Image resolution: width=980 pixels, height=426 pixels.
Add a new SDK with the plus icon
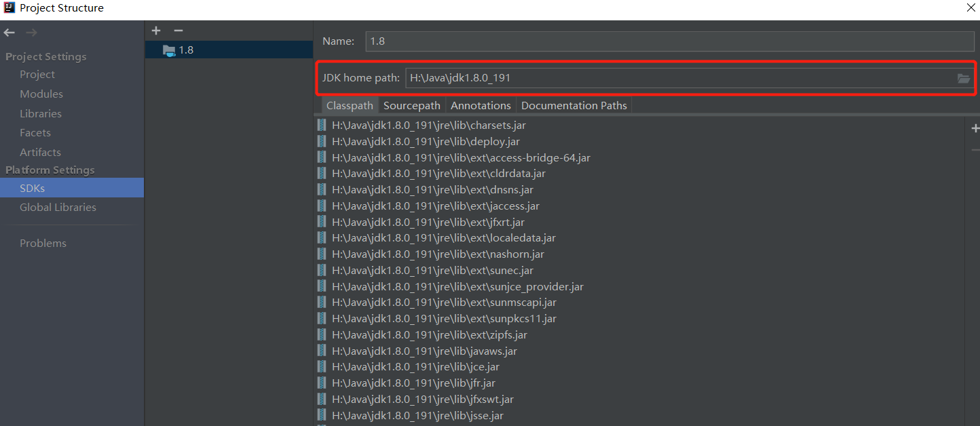[156, 31]
